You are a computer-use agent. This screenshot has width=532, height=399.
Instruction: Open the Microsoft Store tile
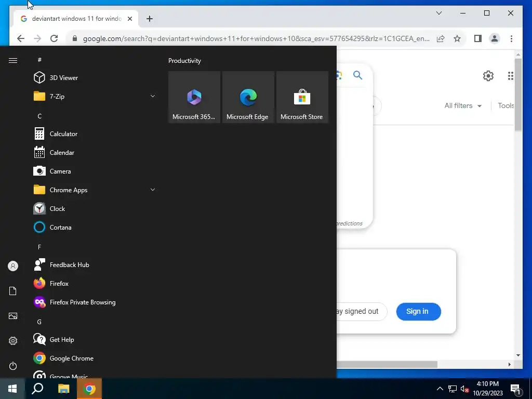click(x=302, y=97)
